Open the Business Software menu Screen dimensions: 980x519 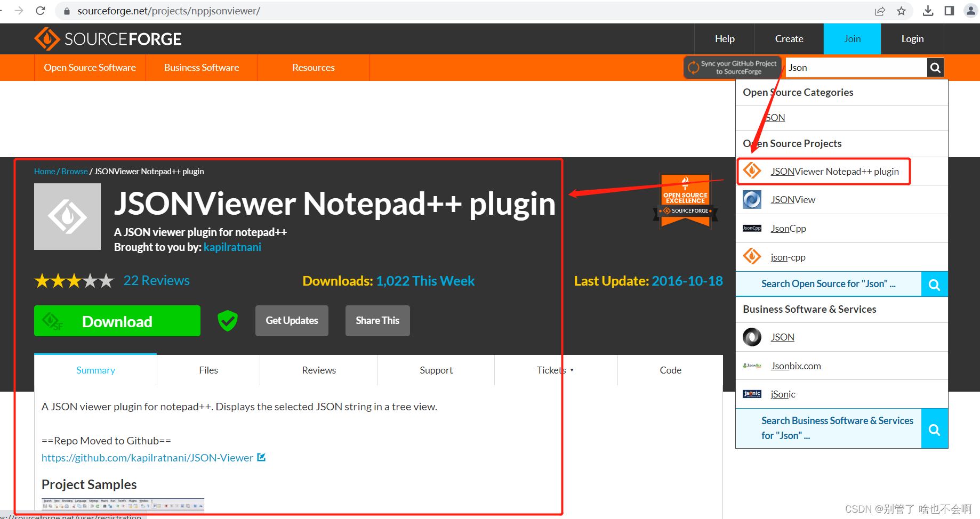coord(202,67)
